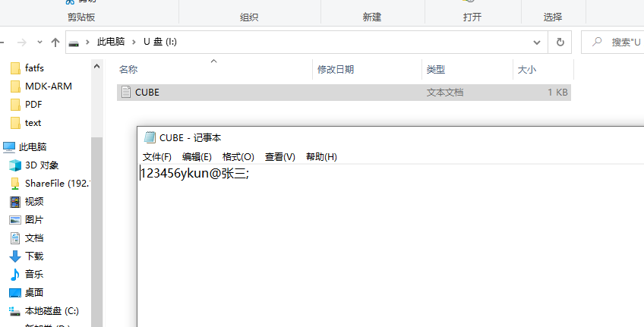This screenshot has width=644, height=327.
Task: Click the 组织 ribbon group label
Action: tap(249, 17)
